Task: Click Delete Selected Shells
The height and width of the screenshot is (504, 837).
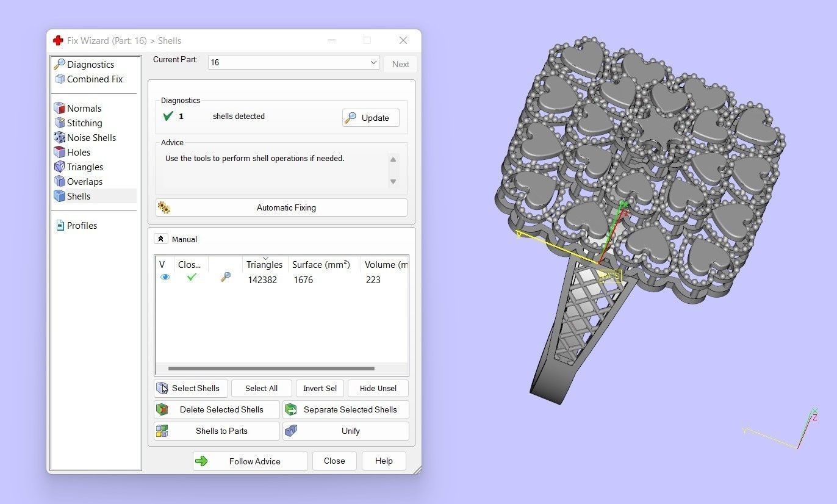Action: [x=217, y=409]
